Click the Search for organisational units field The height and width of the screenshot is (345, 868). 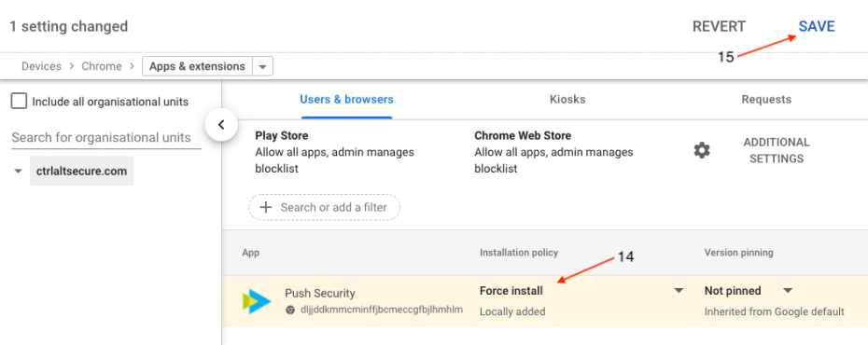pos(106,137)
